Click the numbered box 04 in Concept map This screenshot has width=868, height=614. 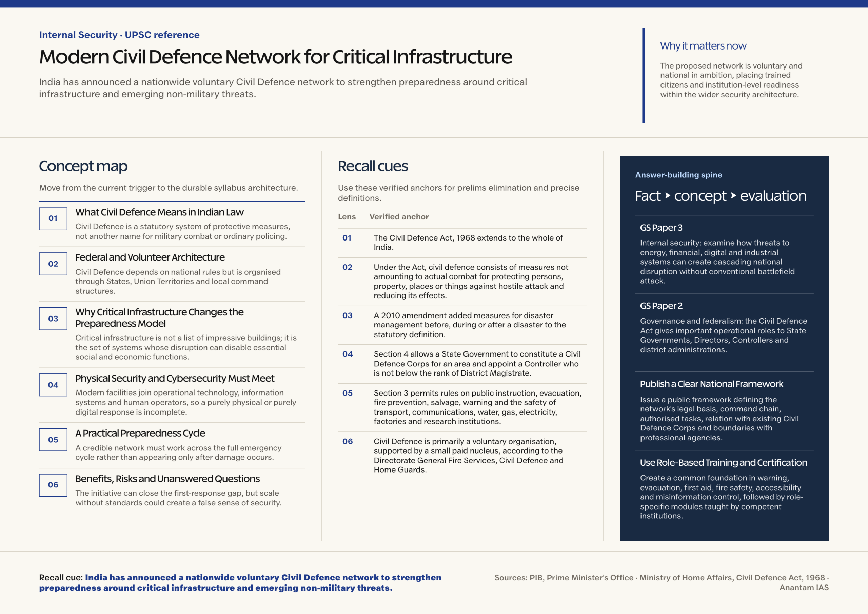53,385
